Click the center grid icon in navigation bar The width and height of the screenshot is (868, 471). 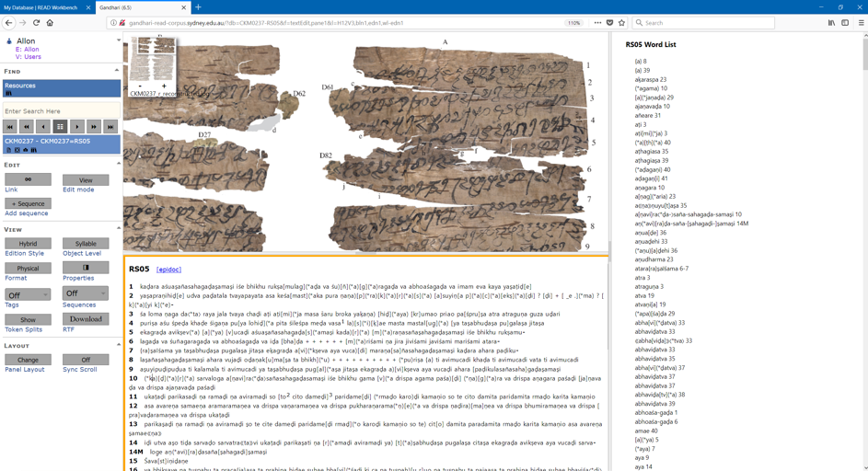click(x=60, y=127)
